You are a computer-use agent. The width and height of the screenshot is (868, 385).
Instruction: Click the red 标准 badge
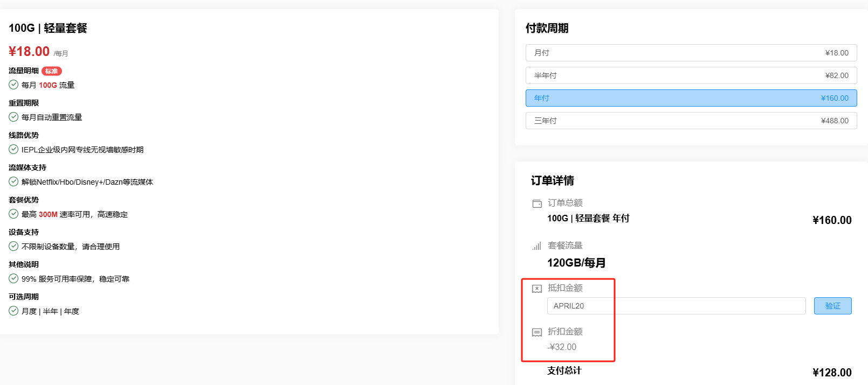52,71
